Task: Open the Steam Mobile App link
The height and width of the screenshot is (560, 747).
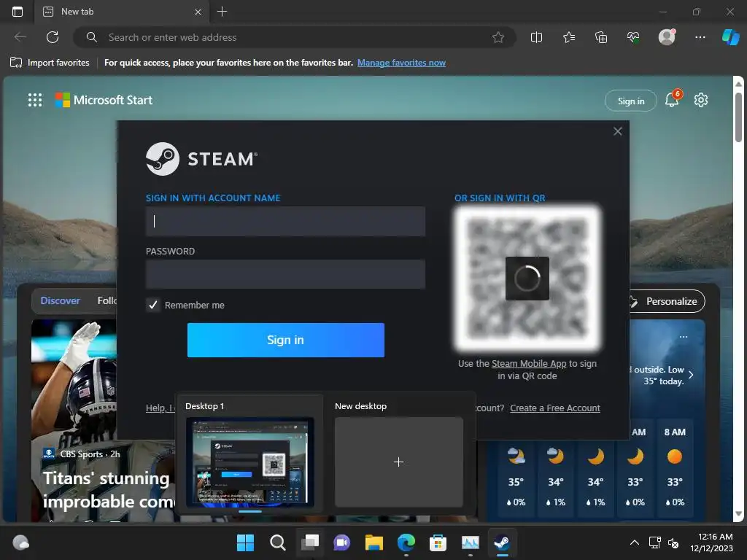Action: tap(529, 364)
